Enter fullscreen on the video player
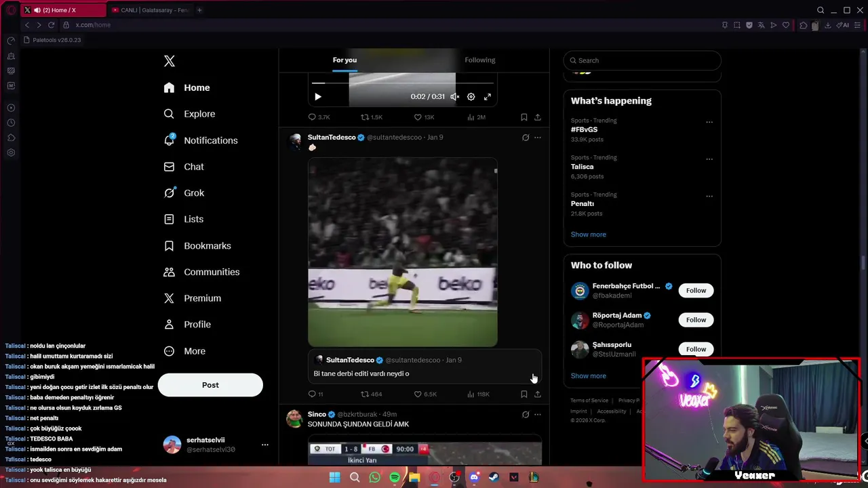Viewport: 868px width, 488px height. 488,97
